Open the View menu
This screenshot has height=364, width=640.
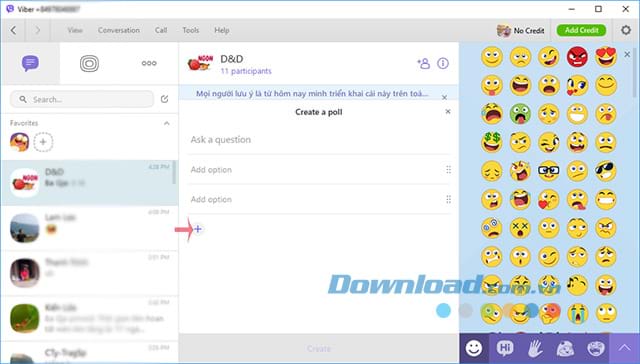point(75,30)
